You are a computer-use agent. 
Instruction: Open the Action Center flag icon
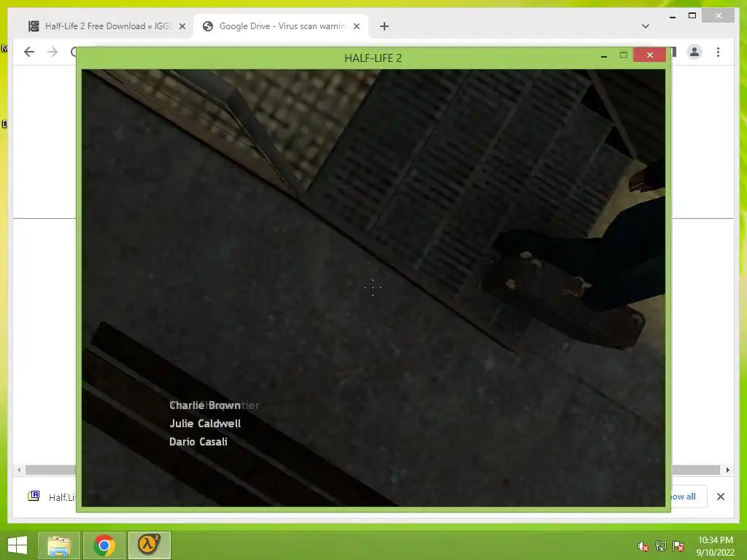[x=678, y=546]
